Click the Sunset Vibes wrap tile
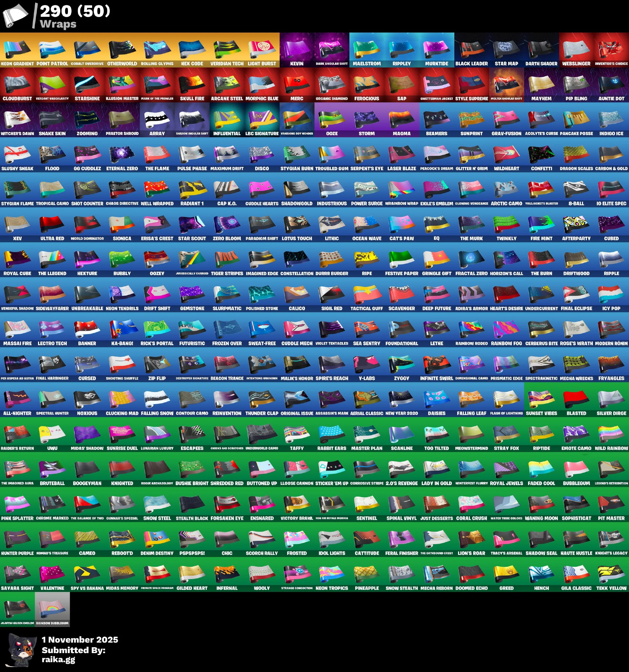The width and height of the screenshot is (629, 672). click(541, 399)
